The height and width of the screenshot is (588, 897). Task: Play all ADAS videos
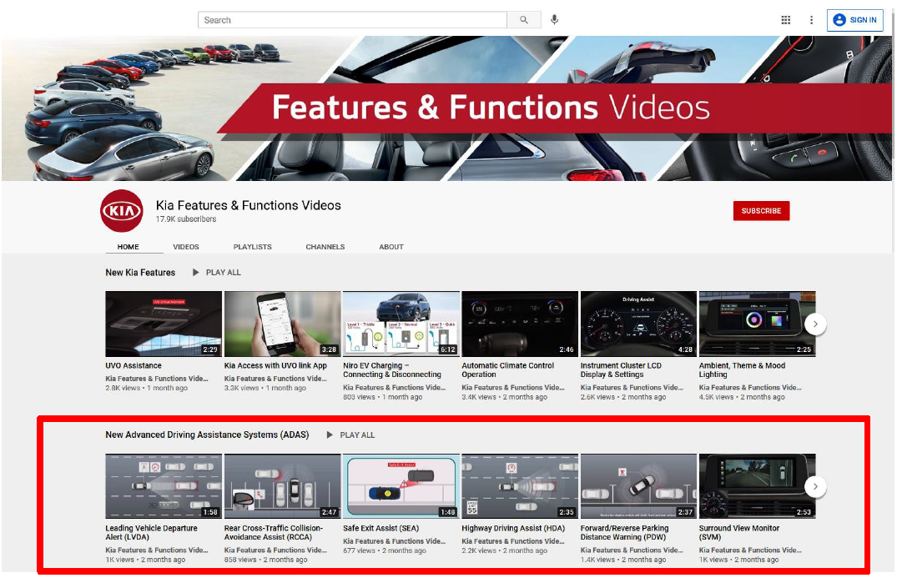(x=350, y=435)
